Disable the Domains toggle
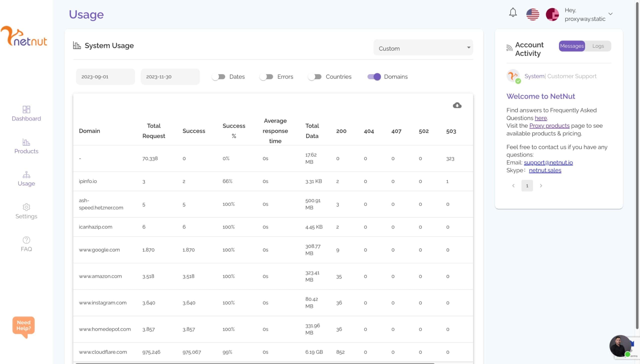 click(374, 77)
